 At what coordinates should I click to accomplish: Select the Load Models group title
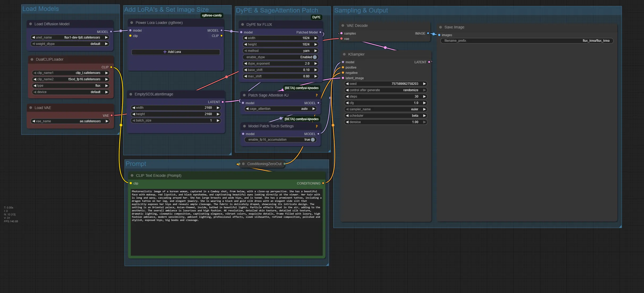click(41, 9)
